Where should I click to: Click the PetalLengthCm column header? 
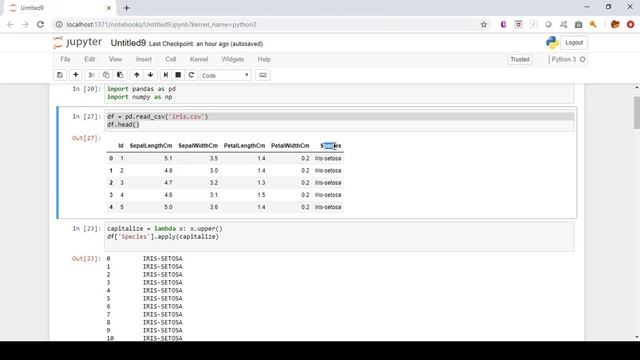tap(244, 146)
